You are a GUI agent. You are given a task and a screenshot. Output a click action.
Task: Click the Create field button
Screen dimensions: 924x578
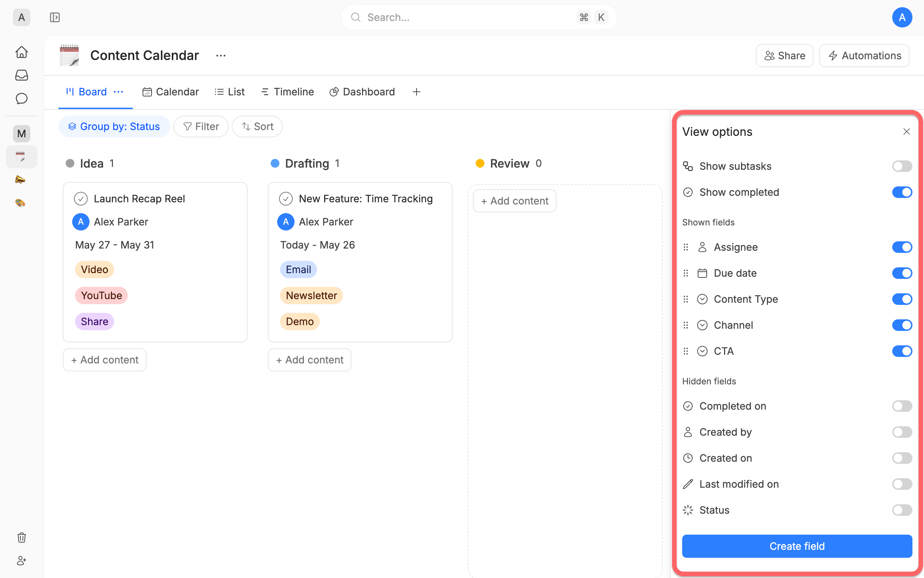797,546
